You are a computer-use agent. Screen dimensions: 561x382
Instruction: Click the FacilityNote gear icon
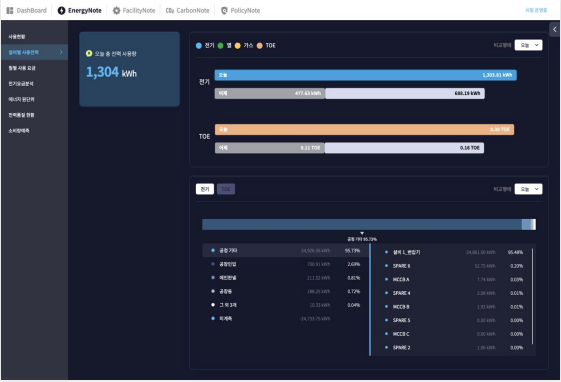click(x=116, y=10)
